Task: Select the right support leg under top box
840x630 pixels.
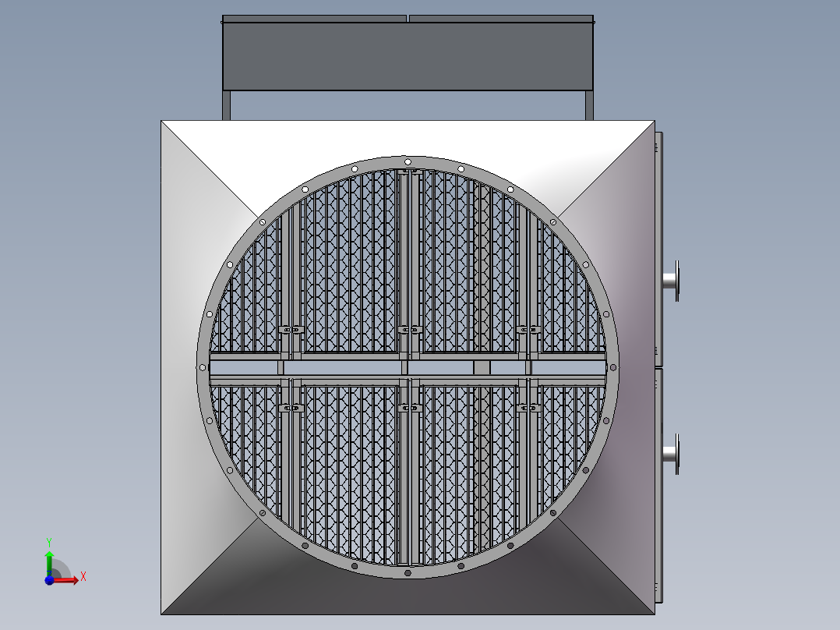Action: point(590,105)
